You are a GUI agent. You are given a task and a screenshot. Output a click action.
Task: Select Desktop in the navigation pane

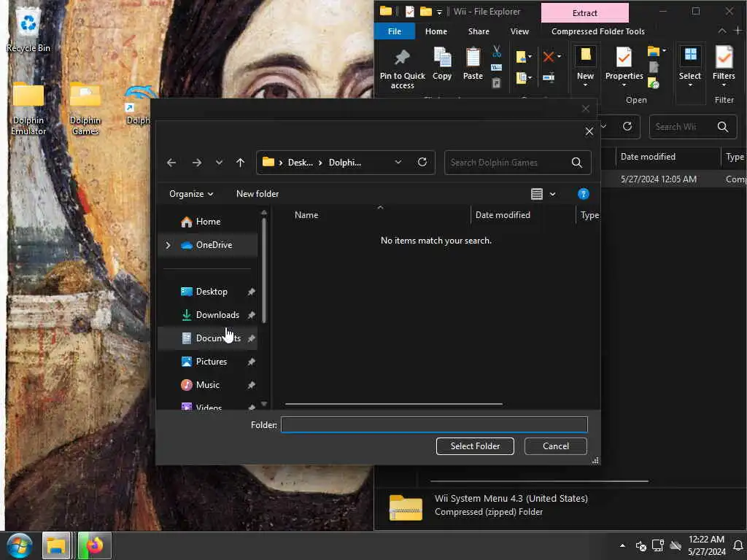coord(211,292)
